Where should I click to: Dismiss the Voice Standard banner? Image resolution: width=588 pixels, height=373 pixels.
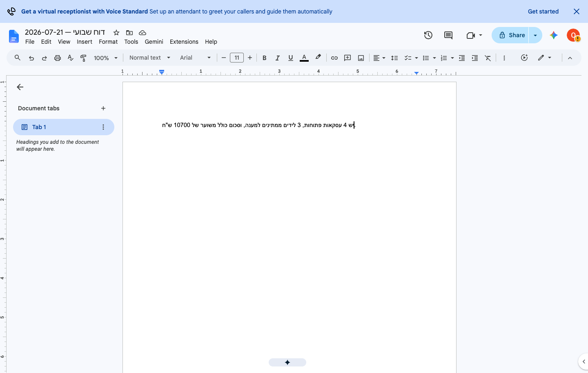577,11
